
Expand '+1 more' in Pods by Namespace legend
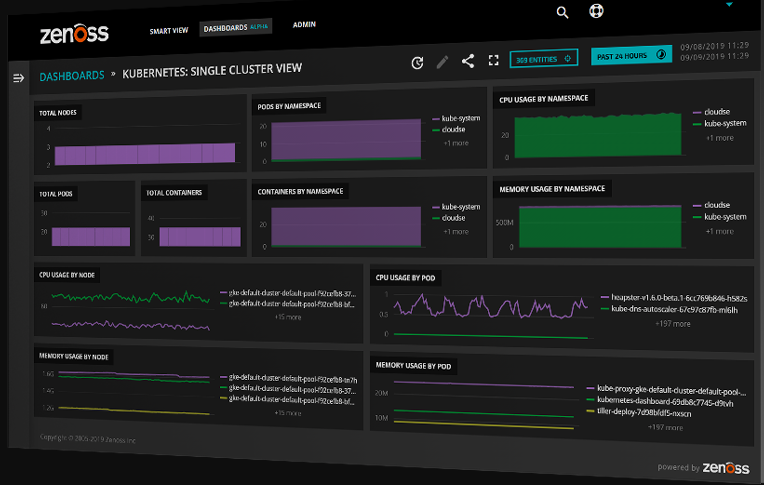pos(456,143)
